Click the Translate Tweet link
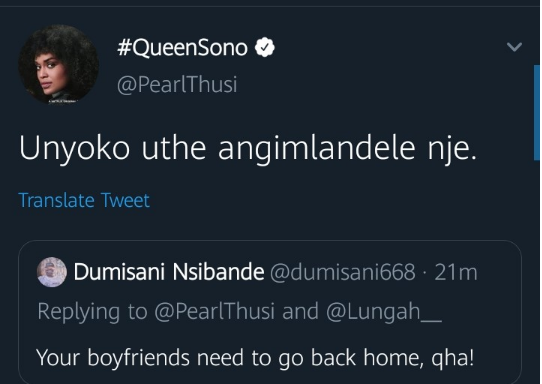The image size is (542, 384). coord(84,200)
